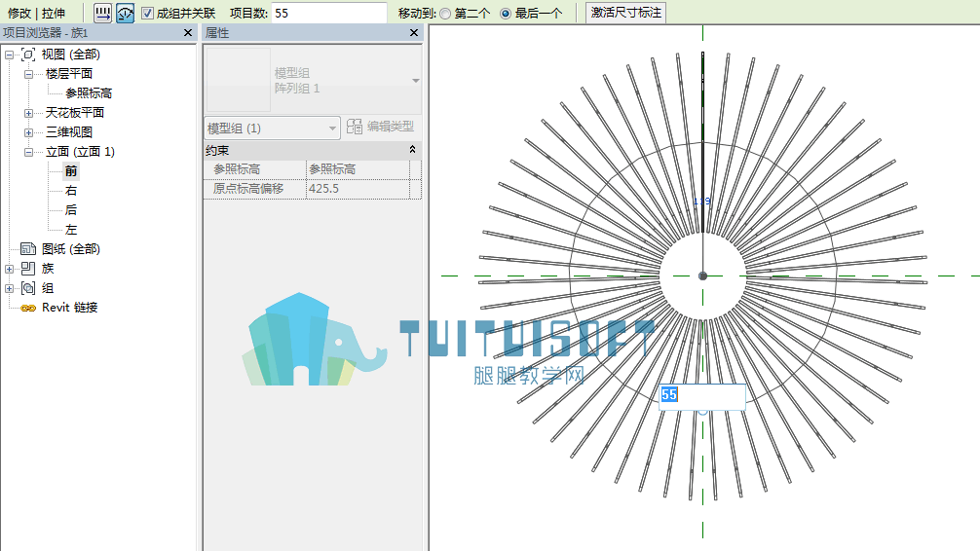Image resolution: width=980 pixels, height=551 pixels.
Task: Open the 左 elevation view
Action: [x=70, y=230]
